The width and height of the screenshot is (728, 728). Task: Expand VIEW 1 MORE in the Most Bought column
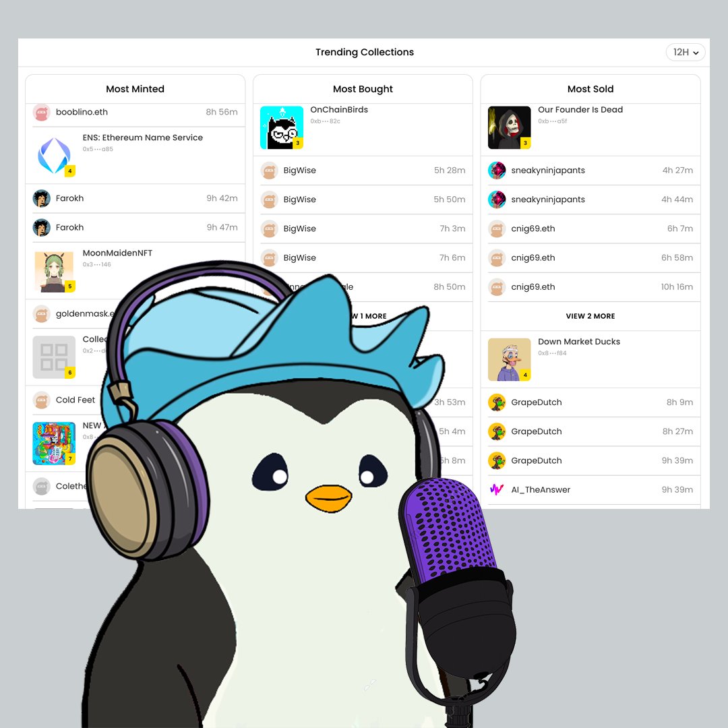(x=368, y=316)
